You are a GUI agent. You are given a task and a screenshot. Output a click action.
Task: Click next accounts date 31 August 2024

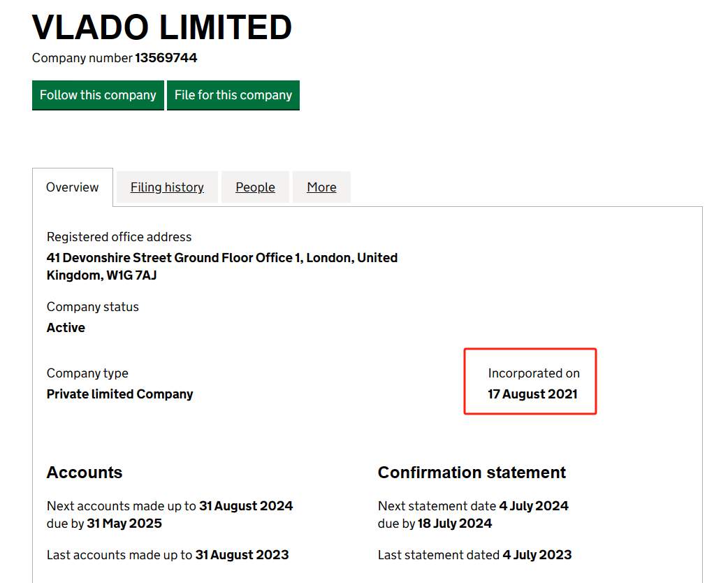click(x=246, y=506)
